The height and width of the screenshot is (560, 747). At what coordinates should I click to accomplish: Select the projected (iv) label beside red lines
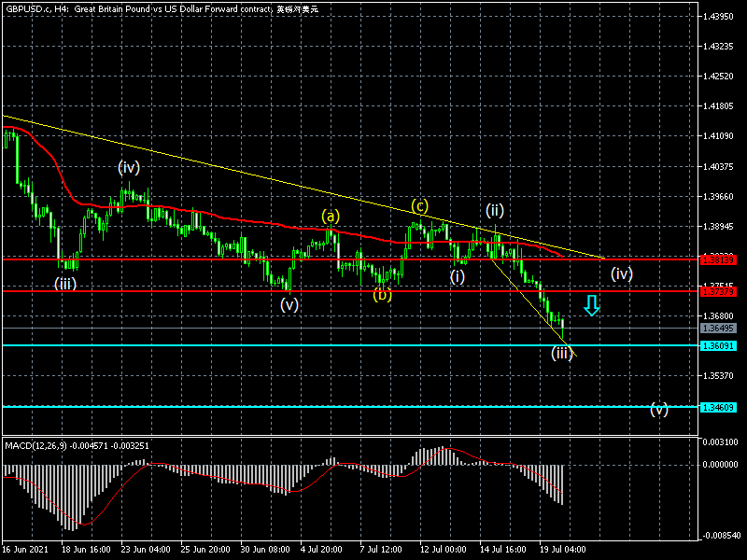622,274
